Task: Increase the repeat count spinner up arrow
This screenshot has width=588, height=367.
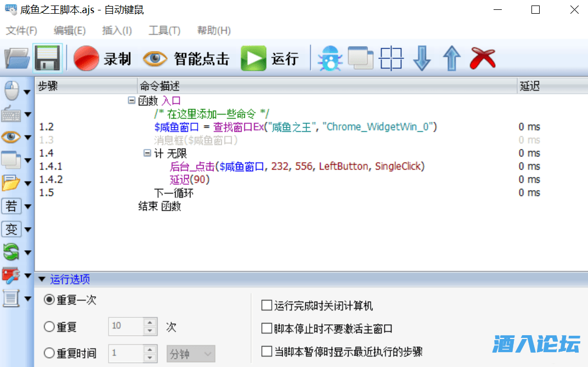Action: pyautogui.click(x=150, y=323)
